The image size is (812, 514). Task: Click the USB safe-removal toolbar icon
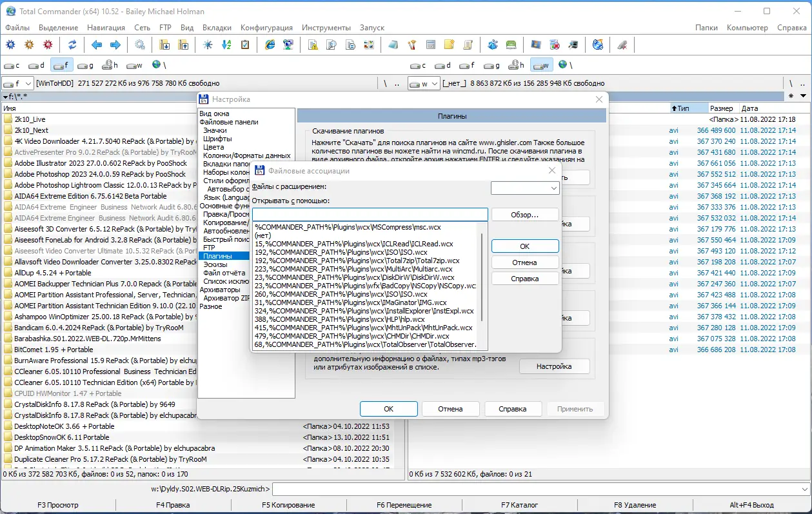click(622, 44)
